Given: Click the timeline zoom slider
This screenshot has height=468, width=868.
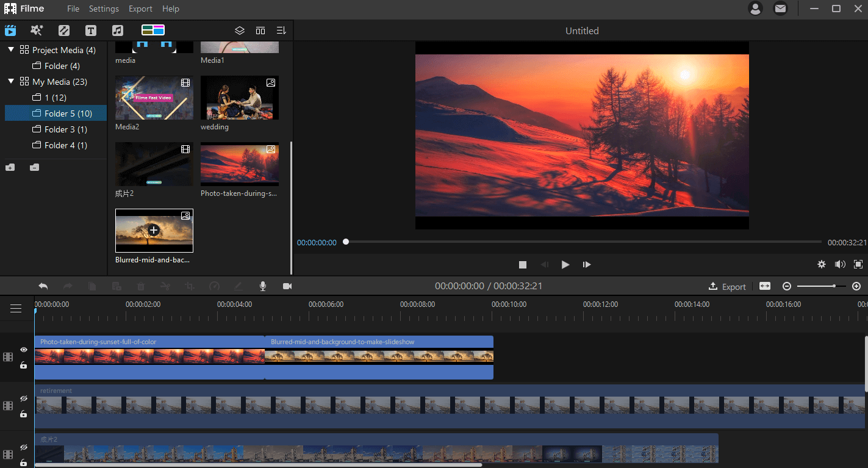Looking at the screenshot, I should click(821, 286).
